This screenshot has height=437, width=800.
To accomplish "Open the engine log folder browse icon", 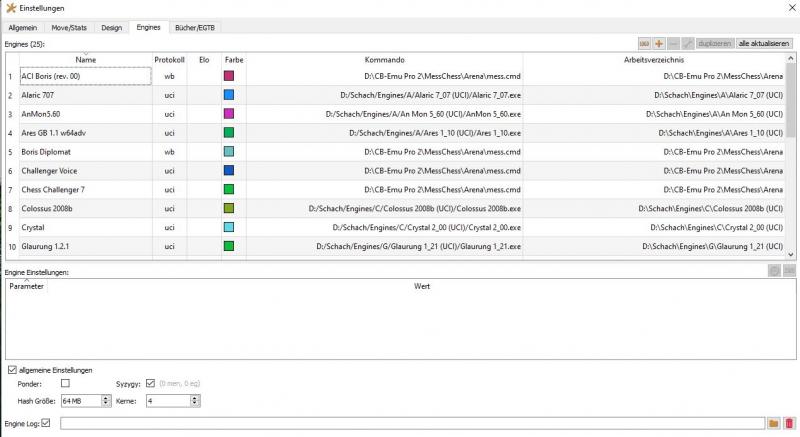I will (774, 423).
